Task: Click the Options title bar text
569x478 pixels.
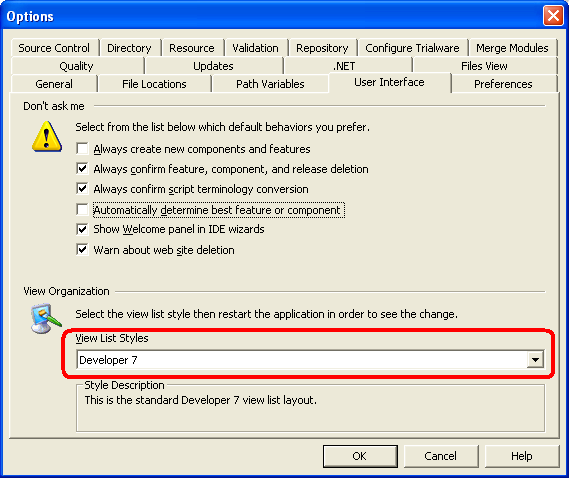Action: 30,16
